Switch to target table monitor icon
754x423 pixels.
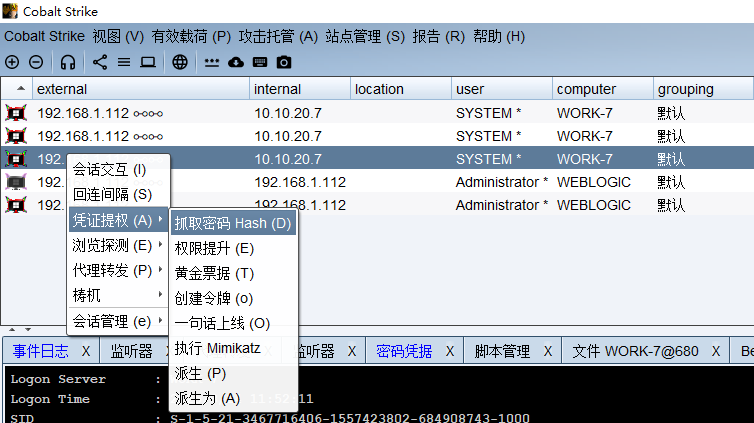[148, 62]
